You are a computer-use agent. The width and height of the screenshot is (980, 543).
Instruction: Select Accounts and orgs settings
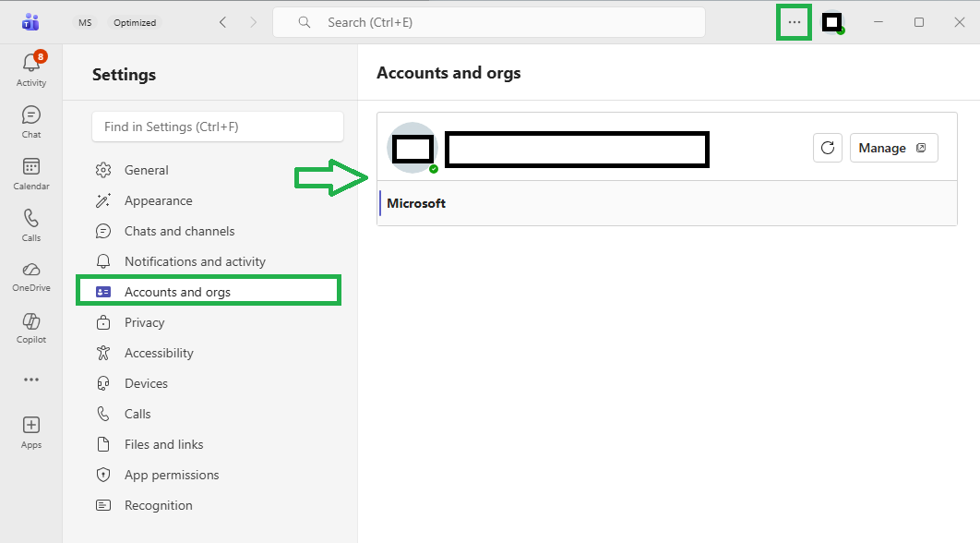(x=209, y=292)
